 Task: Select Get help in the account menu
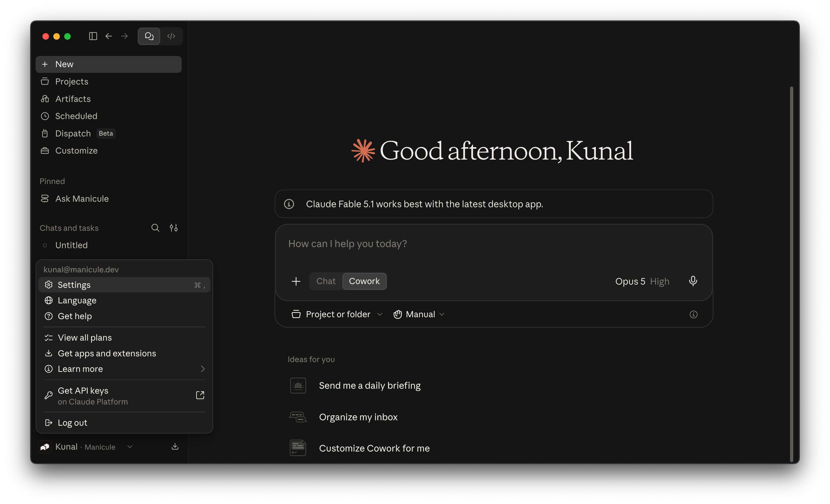pyautogui.click(x=124, y=316)
